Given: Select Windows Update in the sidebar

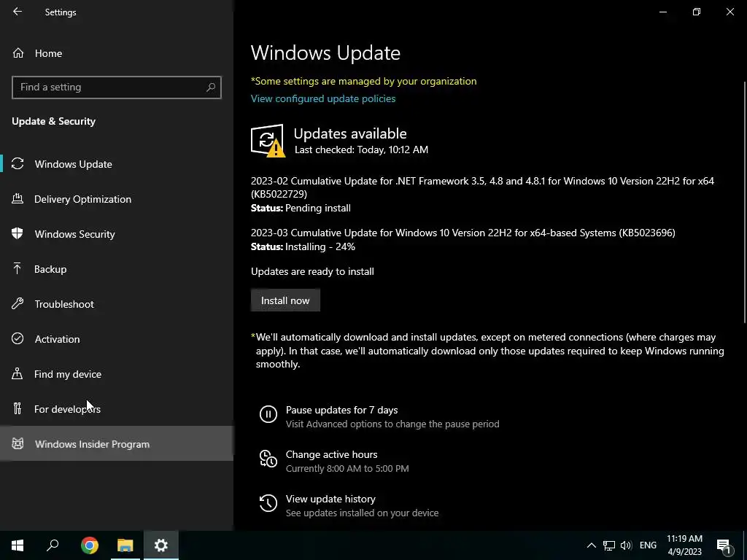Looking at the screenshot, I should (x=117, y=164).
